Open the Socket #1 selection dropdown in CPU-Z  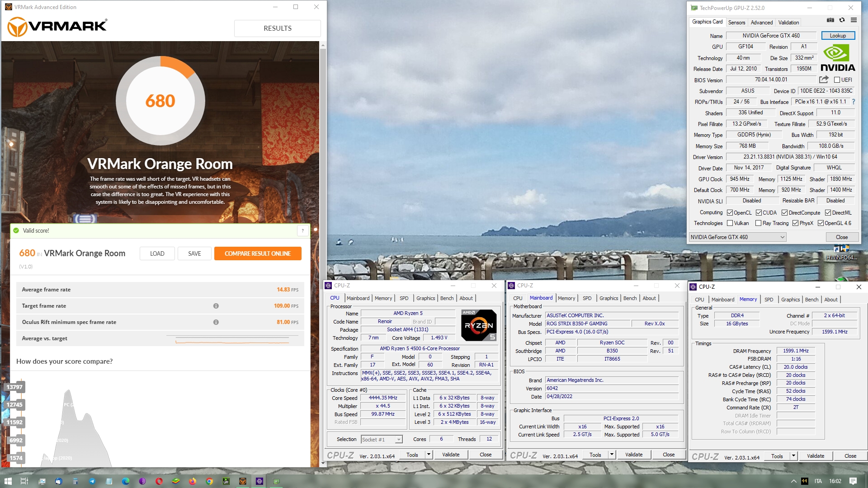pyautogui.click(x=382, y=440)
